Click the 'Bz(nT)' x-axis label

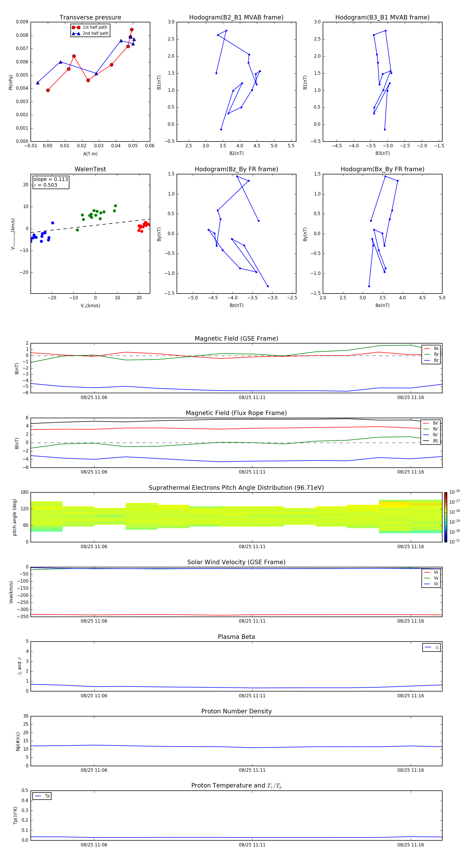point(236,305)
